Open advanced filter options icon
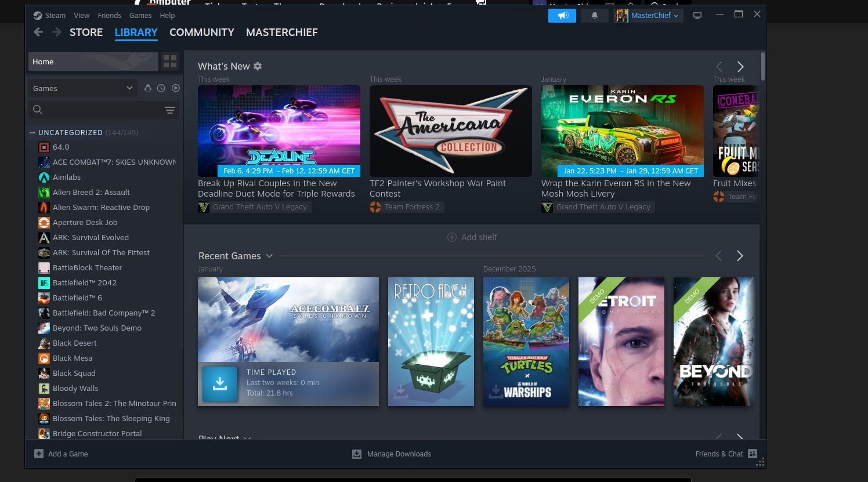 (170, 110)
